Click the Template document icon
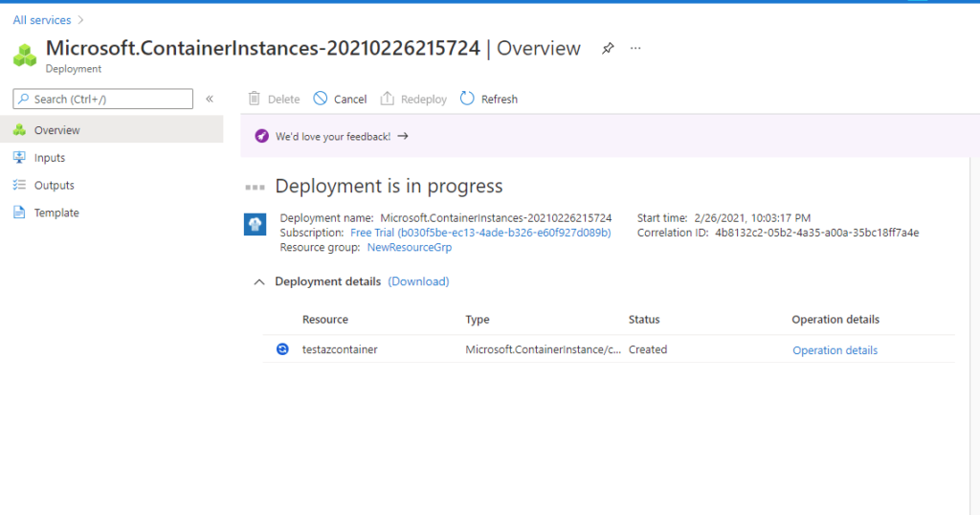 click(x=19, y=213)
